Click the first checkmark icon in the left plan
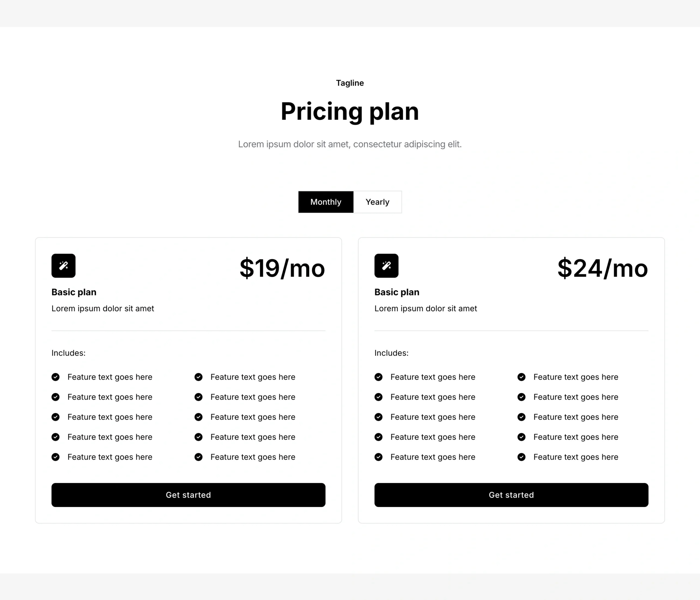 [x=56, y=377]
